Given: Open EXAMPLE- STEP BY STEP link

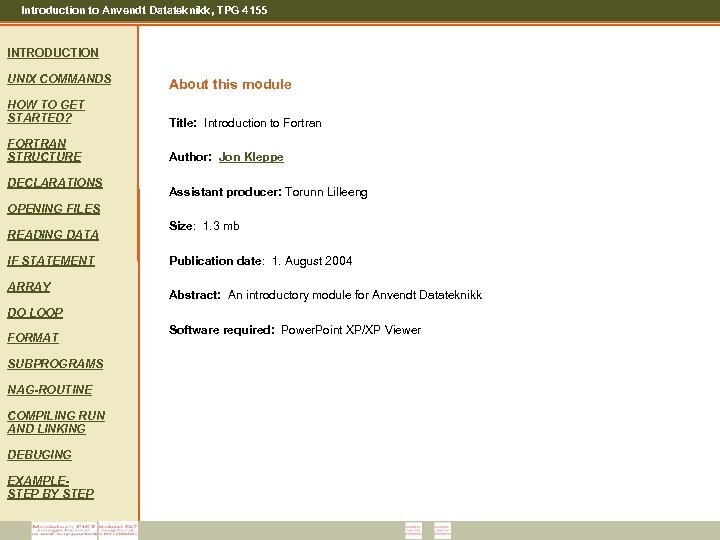Looking at the screenshot, I should [x=51, y=487].
